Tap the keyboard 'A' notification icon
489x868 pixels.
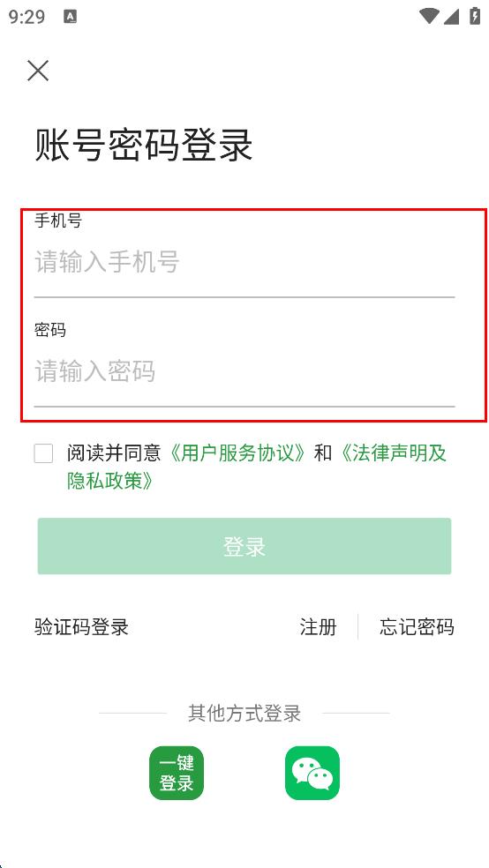pyautogui.click(x=71, y=17)
